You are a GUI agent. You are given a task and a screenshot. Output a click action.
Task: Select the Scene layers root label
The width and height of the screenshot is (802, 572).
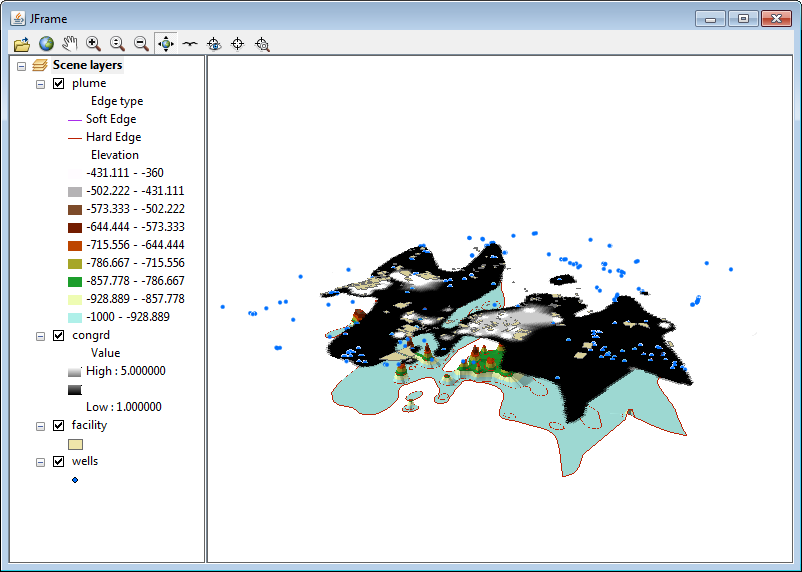[87, 66]
